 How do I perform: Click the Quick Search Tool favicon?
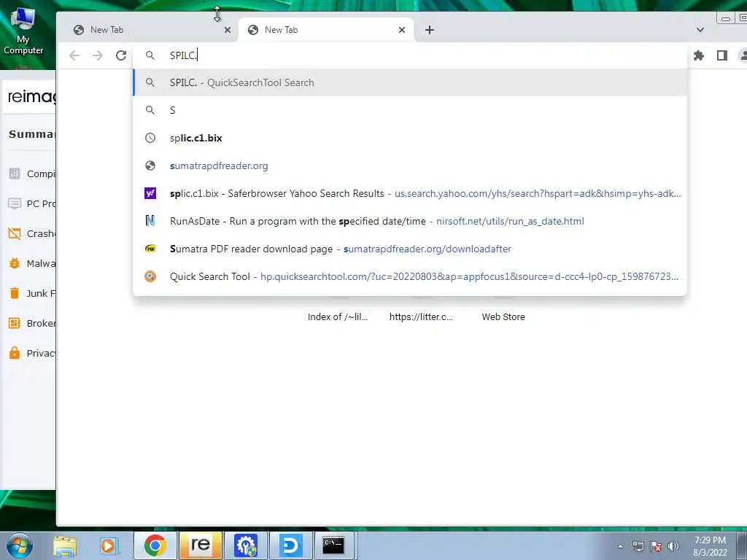pos(150,276)
